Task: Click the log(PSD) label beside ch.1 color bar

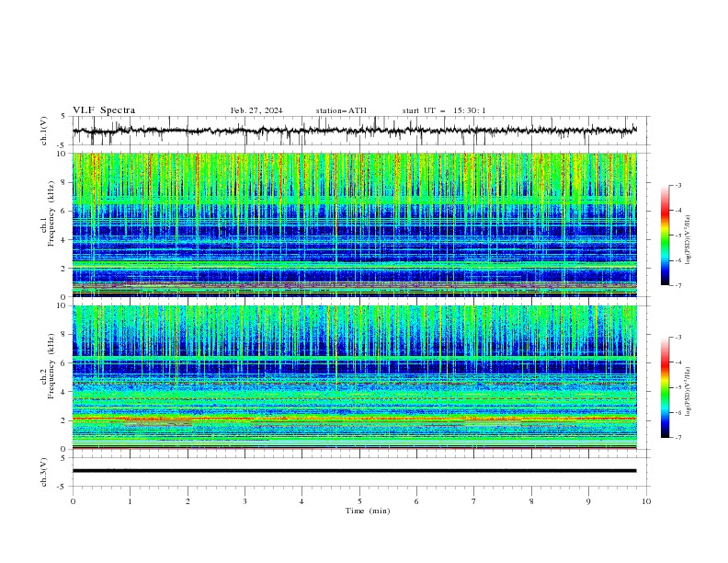Action: 688,240
